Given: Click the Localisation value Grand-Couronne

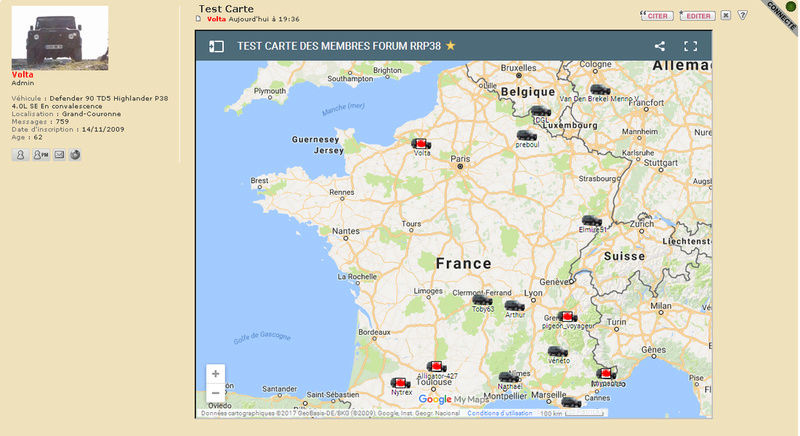Looking at the screenshot, I should point(91,114).
